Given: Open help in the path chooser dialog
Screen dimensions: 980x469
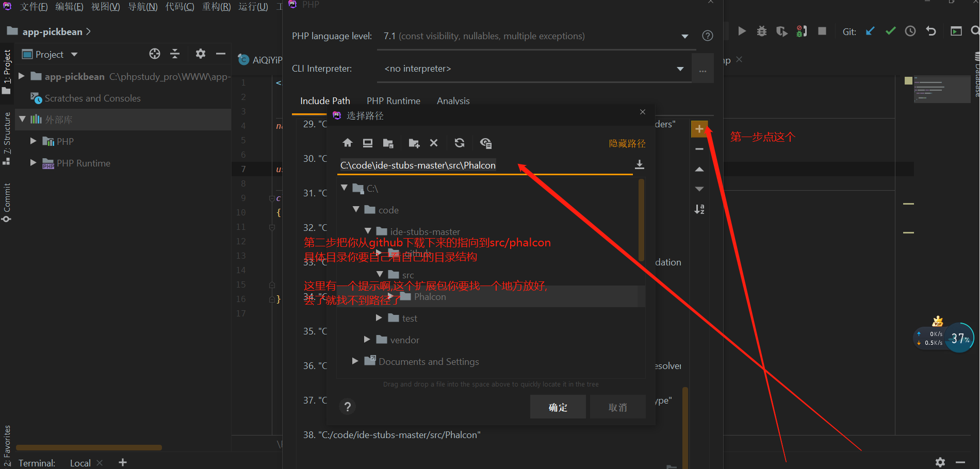Looking at the screenshot, I should click(348, 407).
